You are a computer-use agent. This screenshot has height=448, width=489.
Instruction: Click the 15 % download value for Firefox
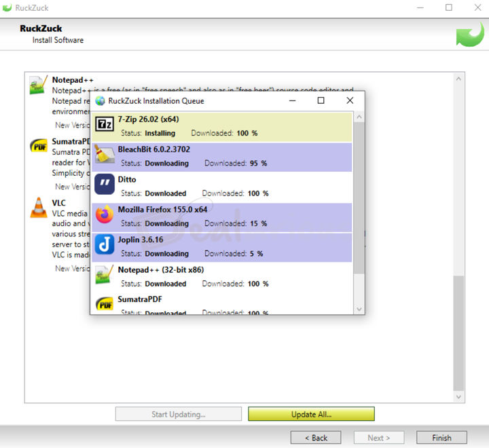258,223
